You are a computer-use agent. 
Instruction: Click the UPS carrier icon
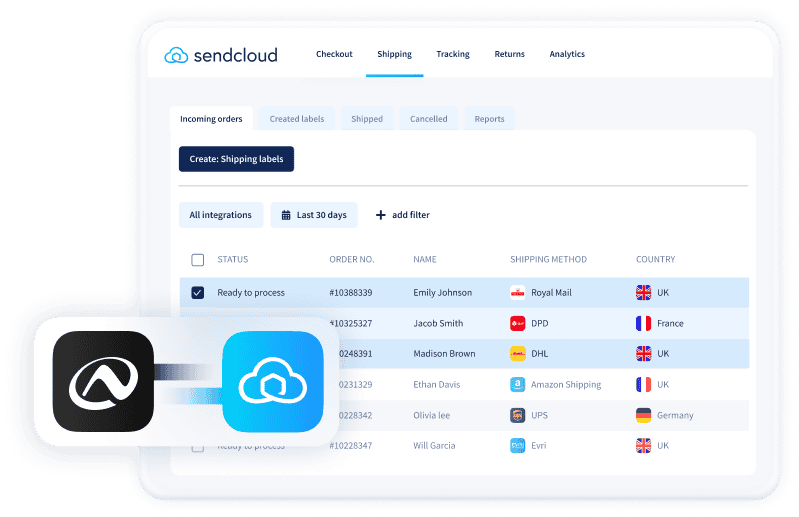pos(517,415)
